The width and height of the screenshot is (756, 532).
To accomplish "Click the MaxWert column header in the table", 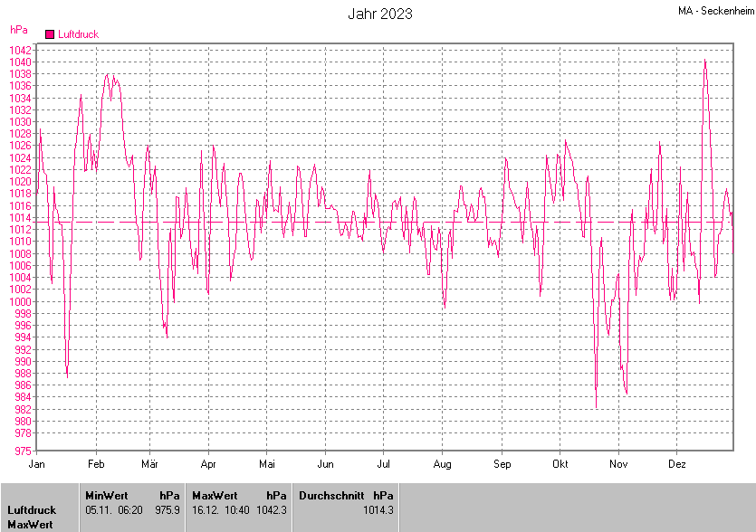I will (214, 495).
